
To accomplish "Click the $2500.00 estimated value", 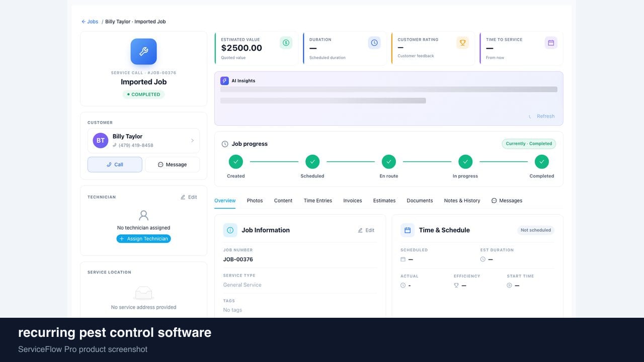I will click(242, 48).
